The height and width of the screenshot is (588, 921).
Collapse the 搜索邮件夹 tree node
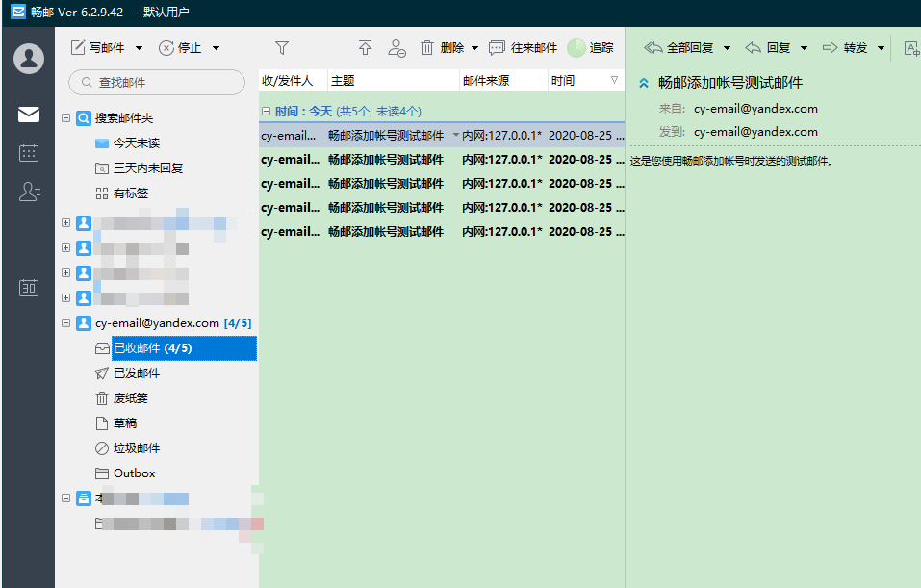65,118
